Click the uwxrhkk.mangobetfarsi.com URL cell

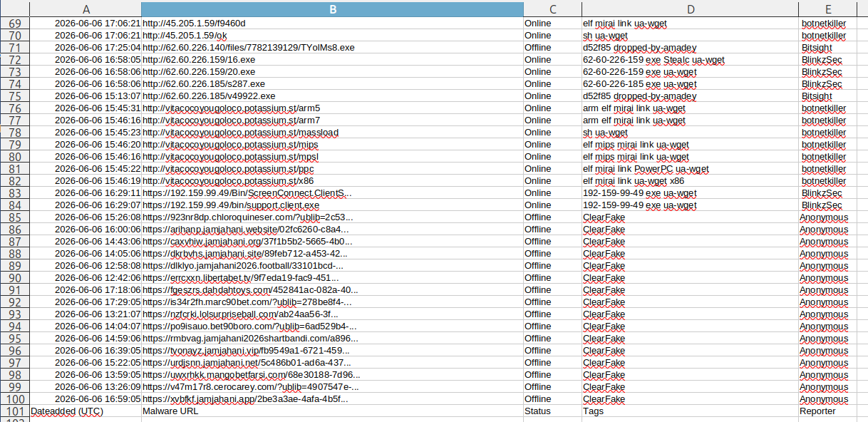point(332,375)
